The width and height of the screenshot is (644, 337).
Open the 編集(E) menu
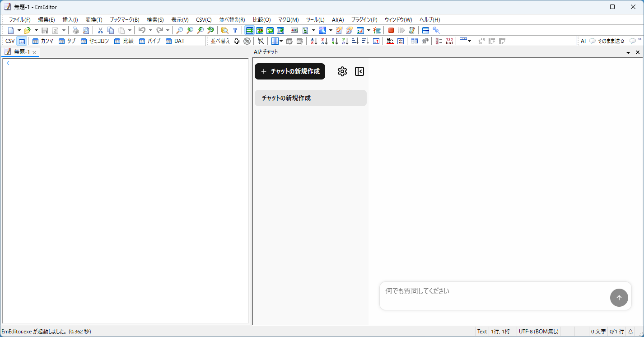click(x=47, y=20)
